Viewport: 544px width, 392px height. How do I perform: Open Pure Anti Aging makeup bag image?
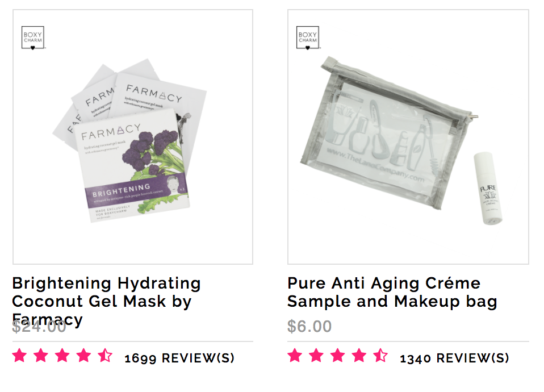(408, 137)
